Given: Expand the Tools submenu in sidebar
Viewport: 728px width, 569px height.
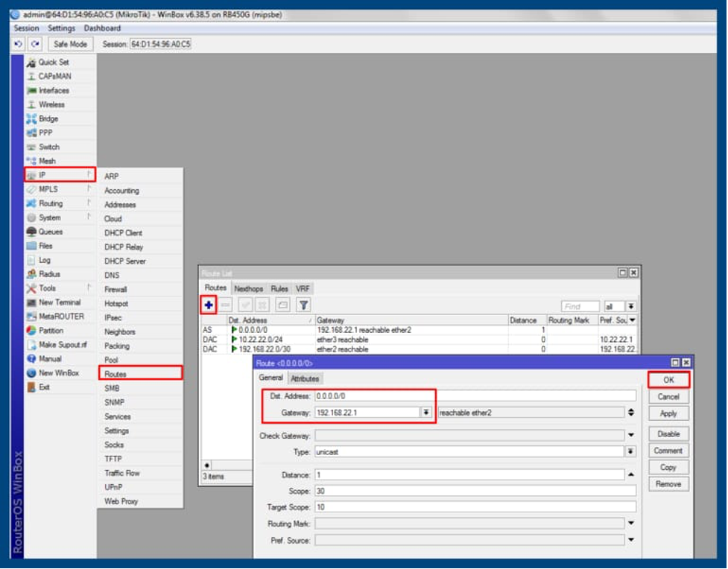Looking at the screenshot, I should coord(60,288).
